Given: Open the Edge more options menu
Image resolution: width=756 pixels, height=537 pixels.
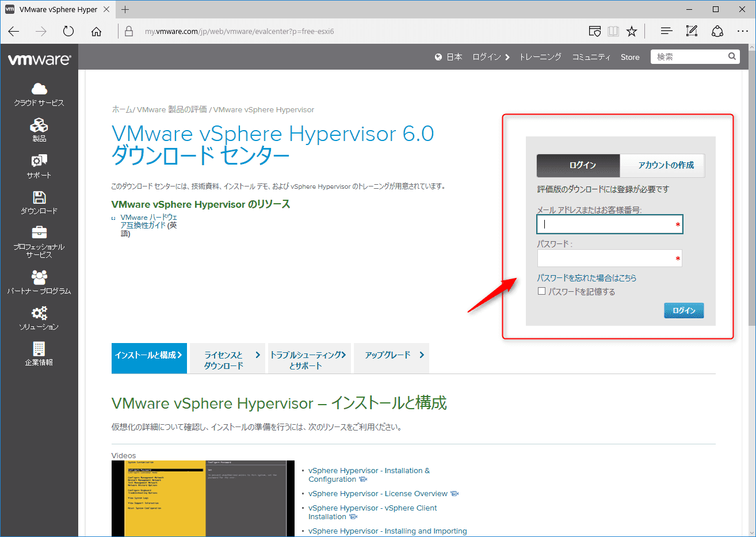Looking at the screenshot, I should (743, 31).
